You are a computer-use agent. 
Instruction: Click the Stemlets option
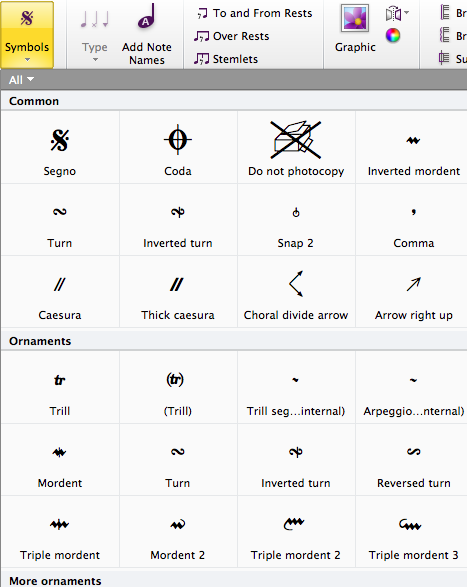pos(226,59)
